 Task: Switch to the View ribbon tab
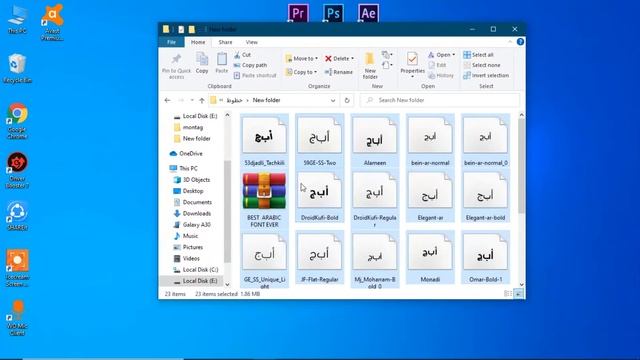(x=251, y=42)
